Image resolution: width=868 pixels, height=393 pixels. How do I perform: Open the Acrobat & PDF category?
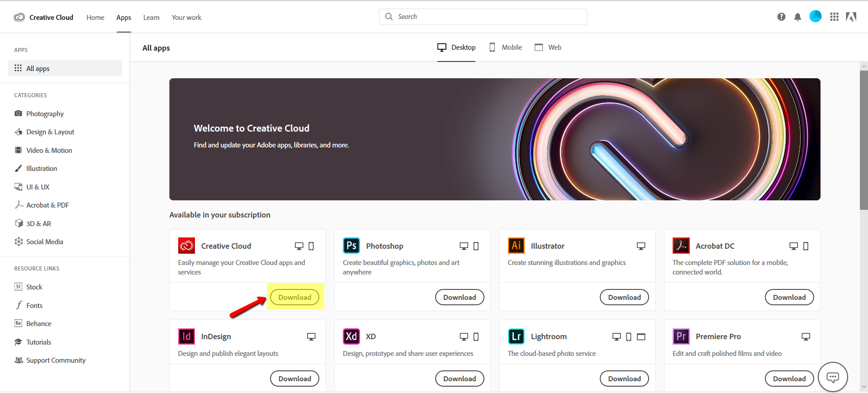[x=42, y=205]
